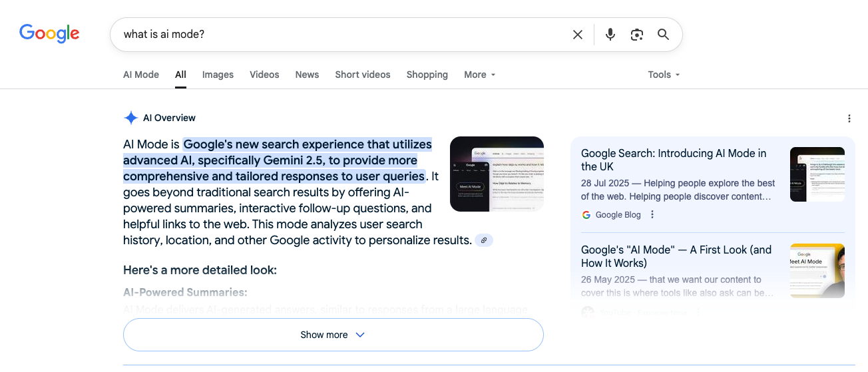This screenshot has width=868, height=372.
Task: Expand the overview with Show more
Action: 333,335
